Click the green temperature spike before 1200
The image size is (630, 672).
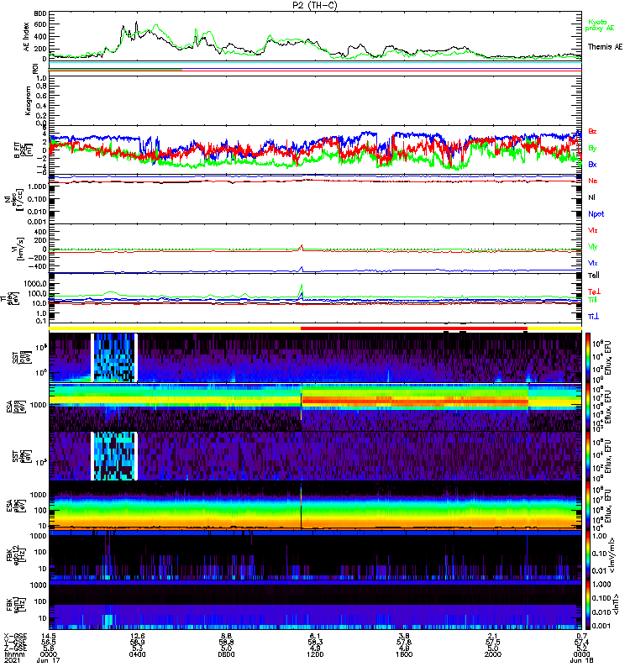(x=302, y=291)
